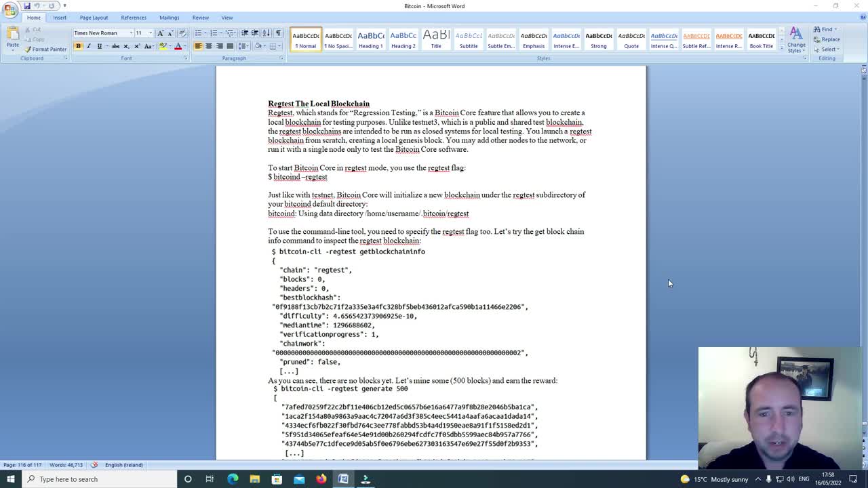Select Align Text Right
The width and height of the screenshot is (868, 488).
[219, 46]
